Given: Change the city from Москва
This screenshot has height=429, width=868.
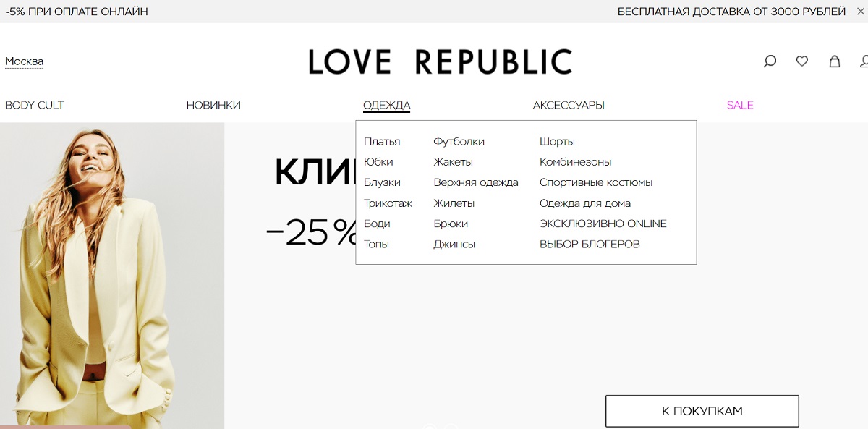Looking at the screenshot, I should (25, 61).
